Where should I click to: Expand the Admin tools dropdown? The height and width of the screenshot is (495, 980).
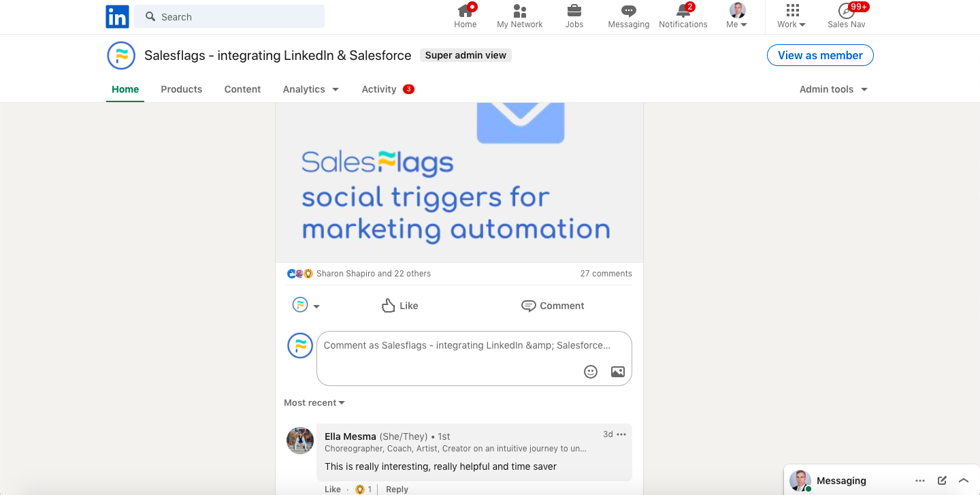pyautogui.click(x=834, y=89)
